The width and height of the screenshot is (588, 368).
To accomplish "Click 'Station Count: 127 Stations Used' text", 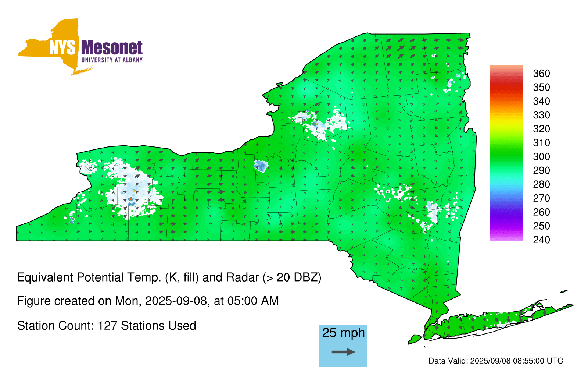I will 107,326.
